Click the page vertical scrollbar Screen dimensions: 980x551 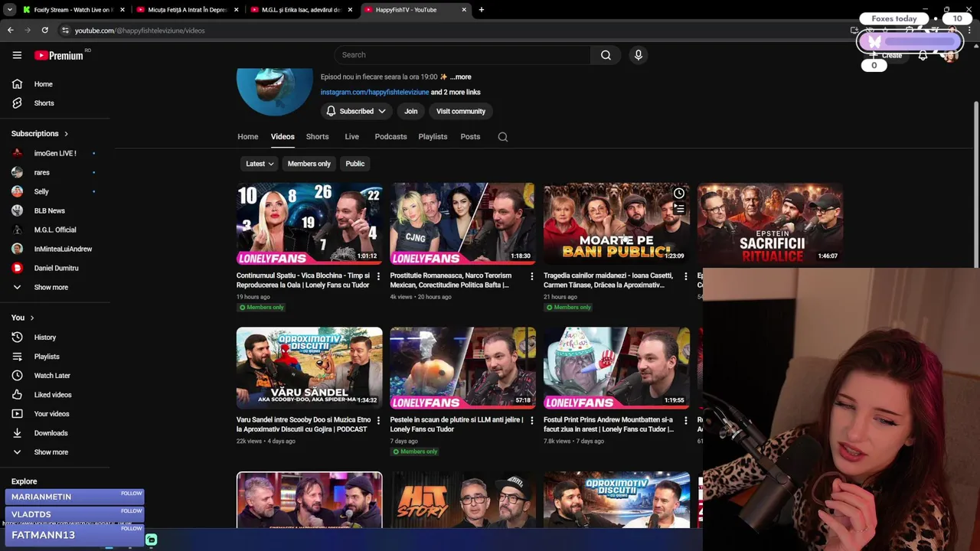pos(976,184)
